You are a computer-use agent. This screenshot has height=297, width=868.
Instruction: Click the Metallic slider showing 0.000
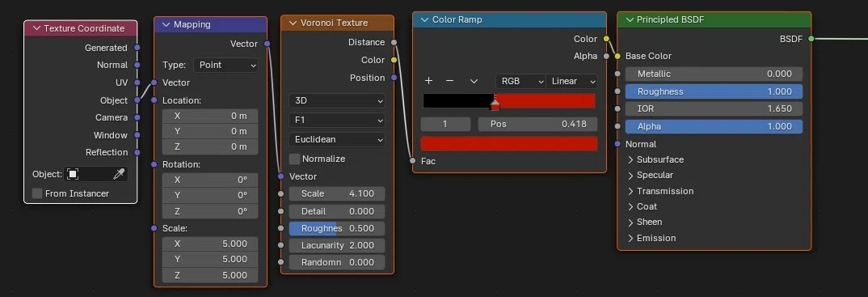(714, 74)
